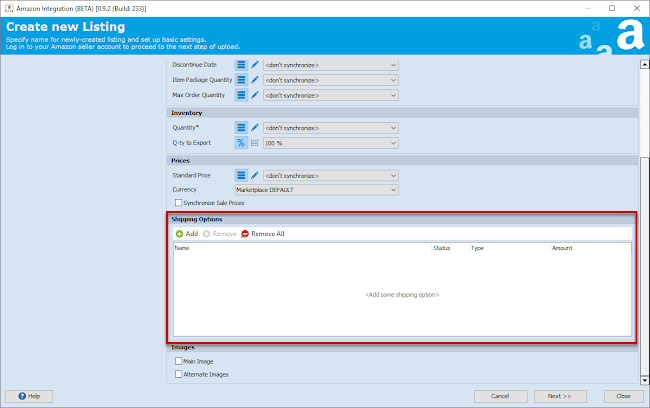Click list-mode icon for Max Order Quantity
This screenshot has width=650, height=408.
241,95
